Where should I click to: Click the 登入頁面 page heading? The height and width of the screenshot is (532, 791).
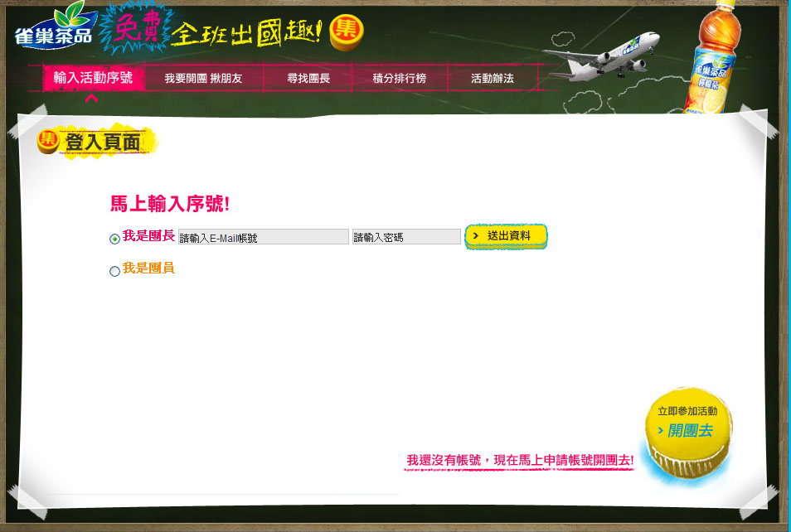[x=102, y=142]
